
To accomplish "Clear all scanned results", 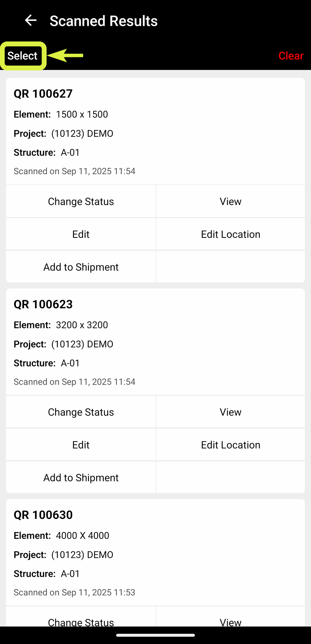I will (291, 56).
